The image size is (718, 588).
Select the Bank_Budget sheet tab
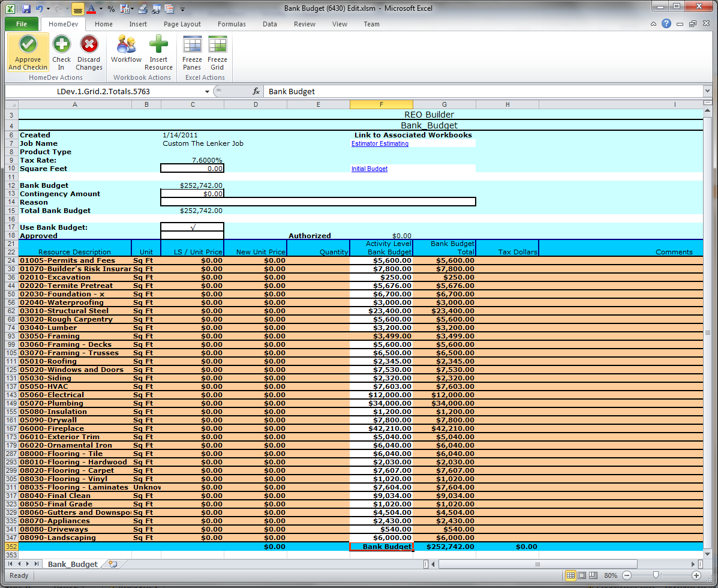tap(73, 565)
